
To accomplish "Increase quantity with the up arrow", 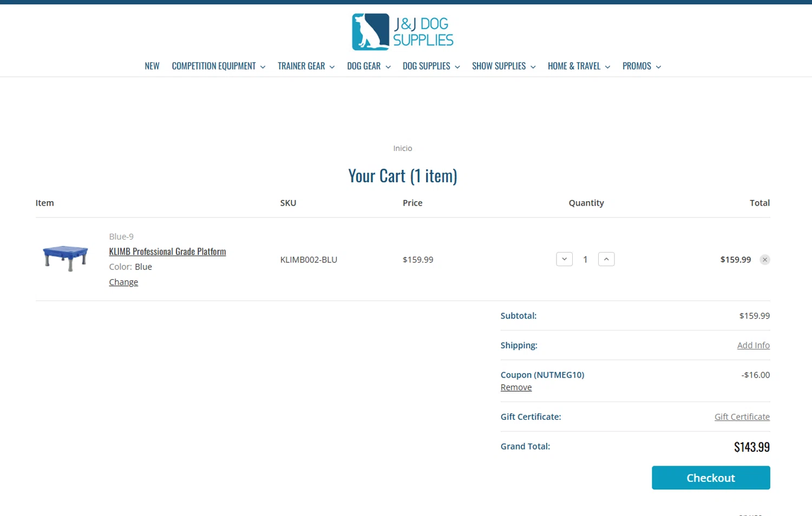I will [x=606, y=259].
